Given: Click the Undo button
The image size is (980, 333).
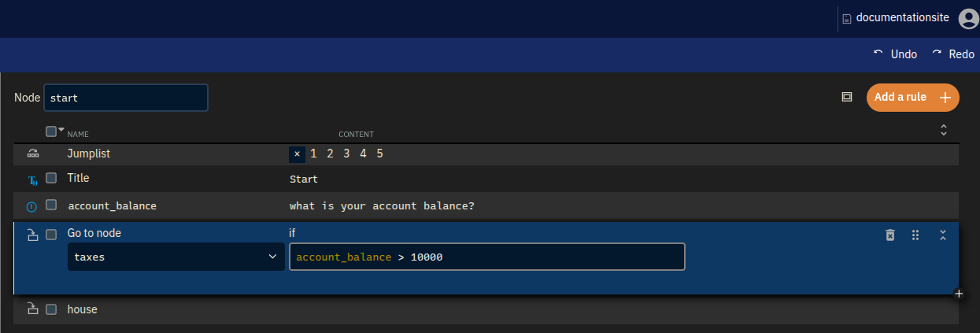Looking at the screenshot, I should click(x=895, y=54).
